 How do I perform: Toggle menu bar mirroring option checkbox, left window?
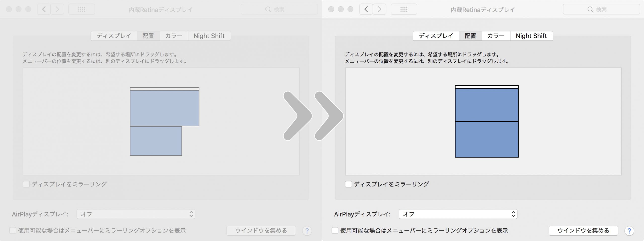click(x=13, y=230)
